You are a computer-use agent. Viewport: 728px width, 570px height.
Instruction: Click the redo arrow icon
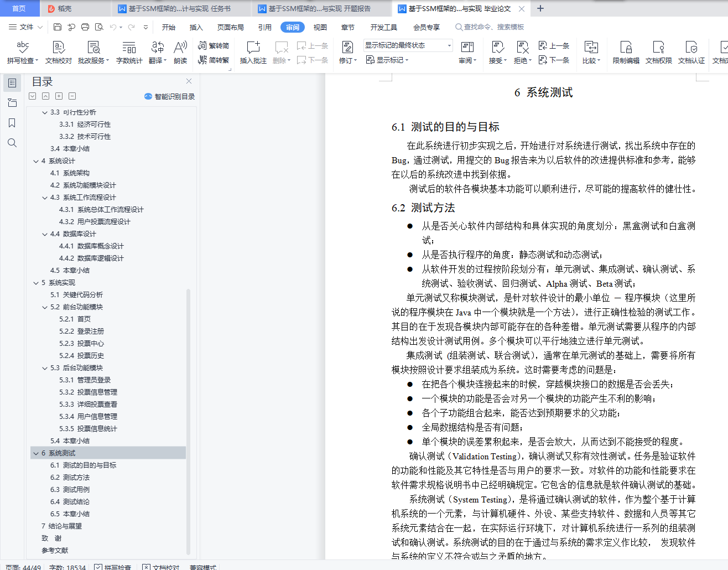(131, 27)
